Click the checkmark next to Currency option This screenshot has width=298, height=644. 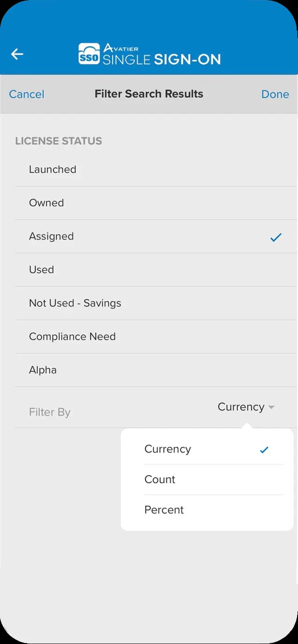point(264,450)
